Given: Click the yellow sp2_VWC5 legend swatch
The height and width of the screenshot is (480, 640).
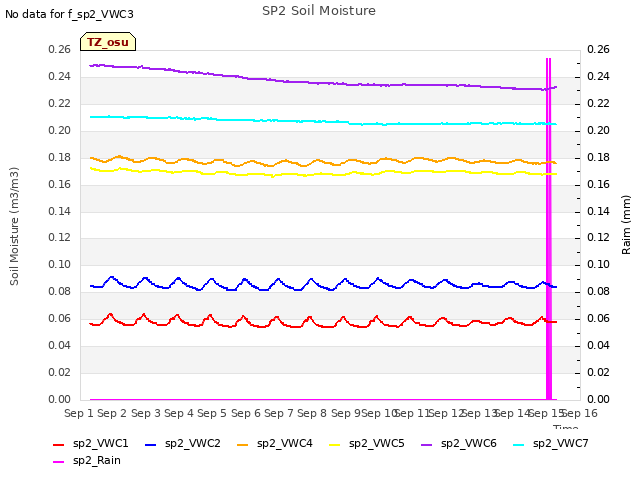Looking at the screenshot, I should pyautogui.click(x=334, y=445).
